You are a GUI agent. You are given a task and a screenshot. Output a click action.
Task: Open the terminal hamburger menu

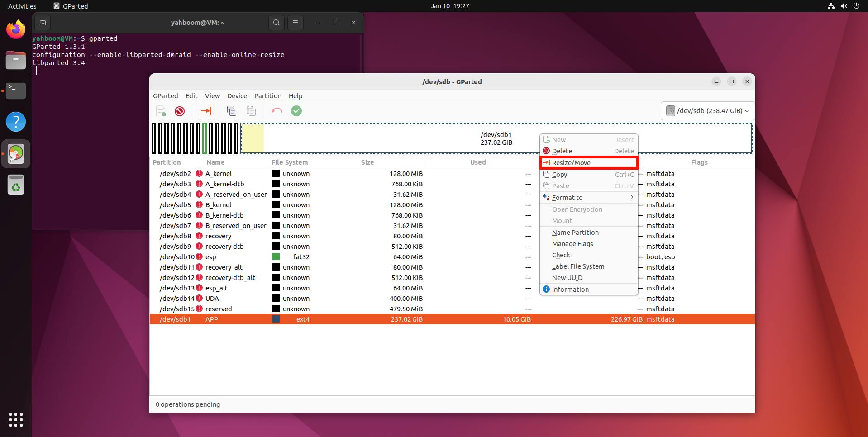pyautogui.click(x=296, y=23)
